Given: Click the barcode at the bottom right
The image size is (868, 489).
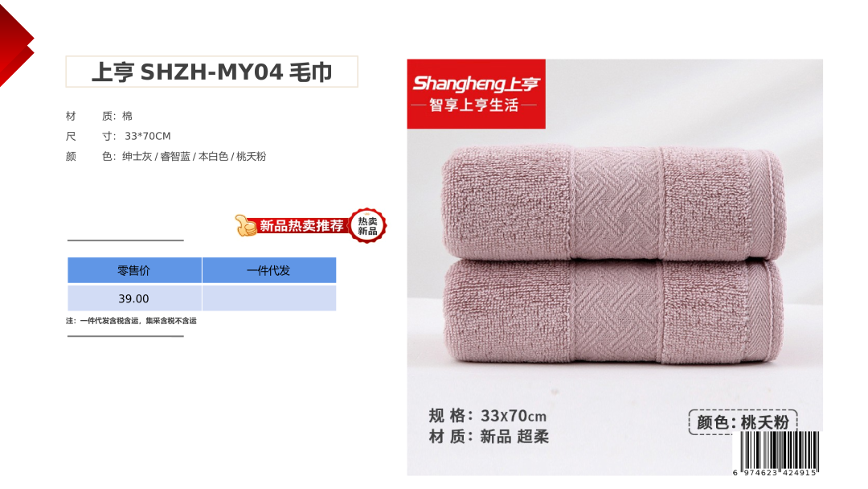Looking at the screenshot, I should pos(776,454).
